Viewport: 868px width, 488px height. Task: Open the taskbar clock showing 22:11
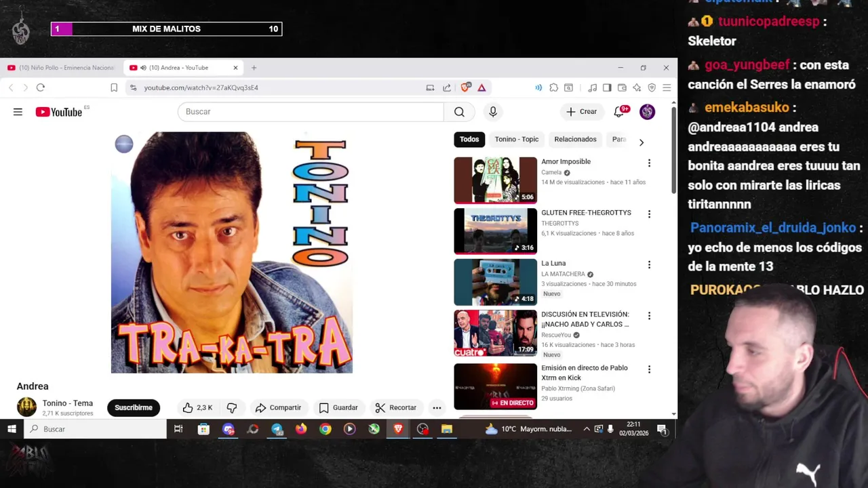coord(633,428)
